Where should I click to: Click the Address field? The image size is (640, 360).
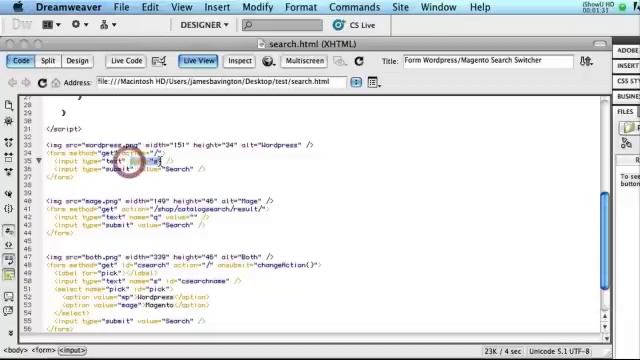[x=222, y=82]
